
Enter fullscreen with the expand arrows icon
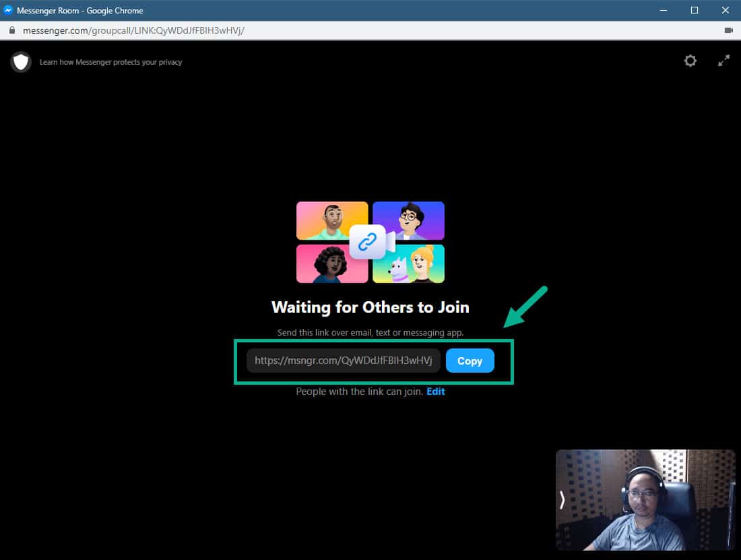[x=723, y=61]
